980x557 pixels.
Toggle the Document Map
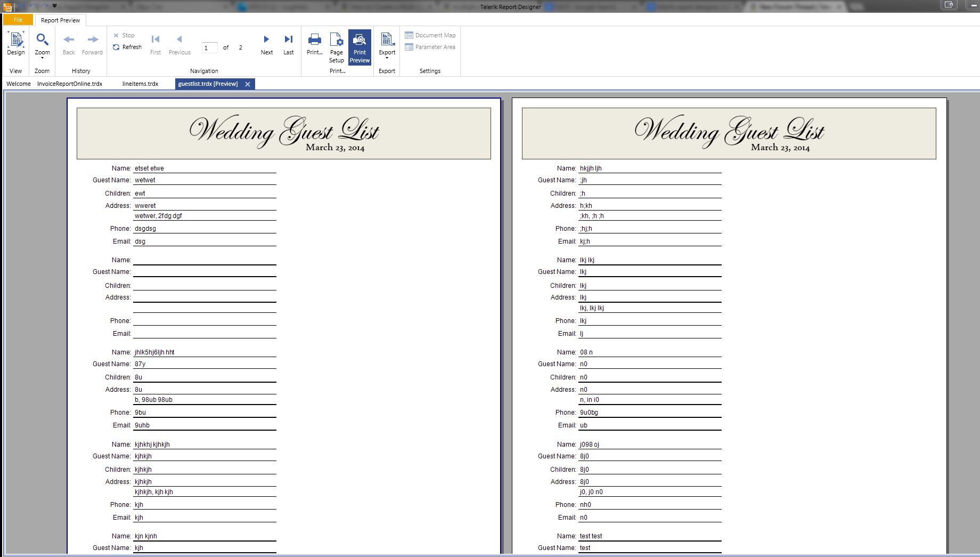430,35
